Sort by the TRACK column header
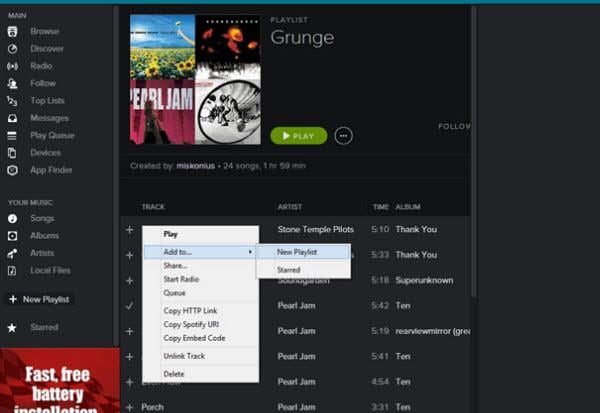 [x=153, y=207]
